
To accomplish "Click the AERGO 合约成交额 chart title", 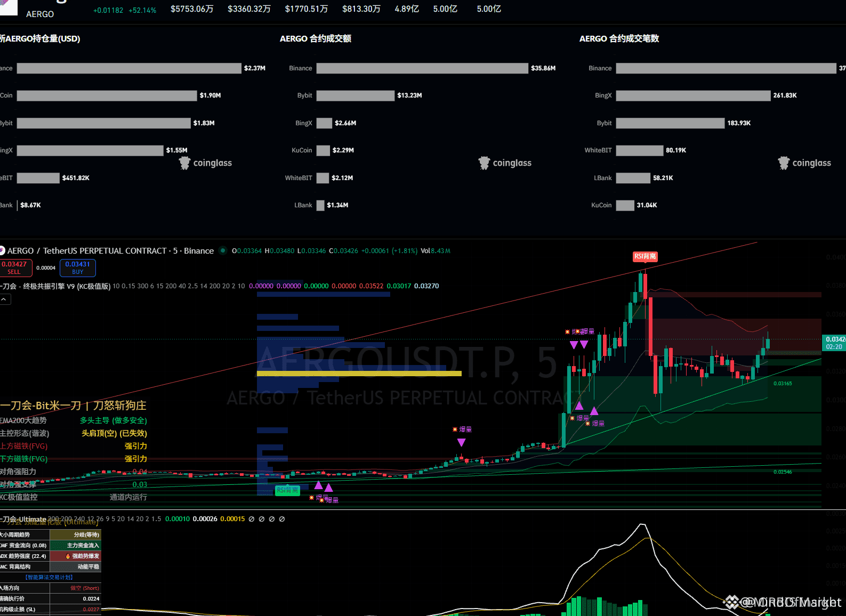I will click(316, 38).
